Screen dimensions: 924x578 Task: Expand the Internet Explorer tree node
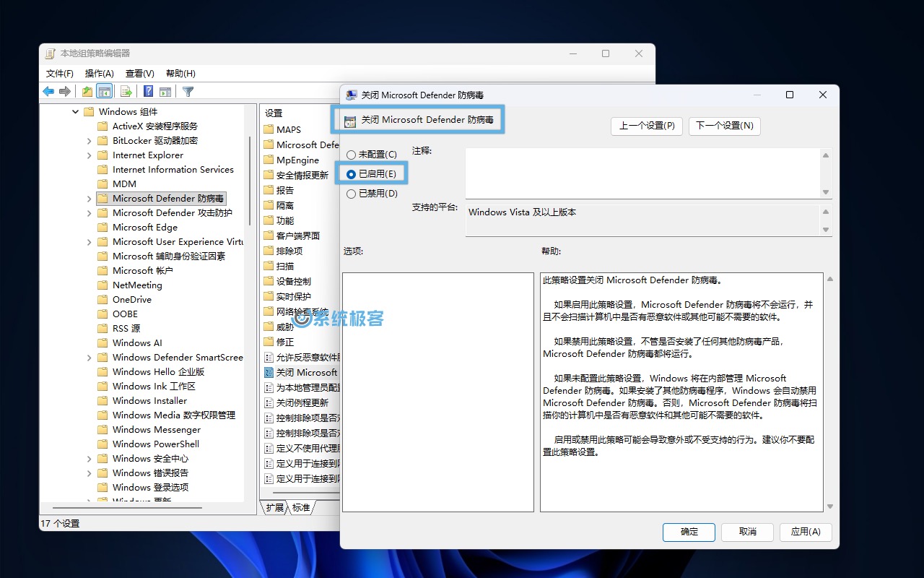point(90,155)
